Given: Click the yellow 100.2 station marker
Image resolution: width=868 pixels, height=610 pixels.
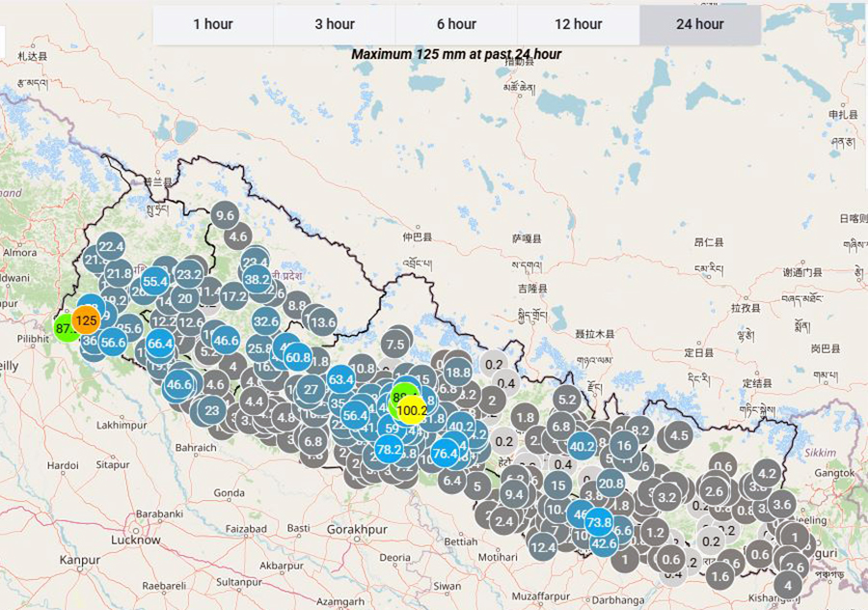Looking at the screenshot, I should pos(412,410).
